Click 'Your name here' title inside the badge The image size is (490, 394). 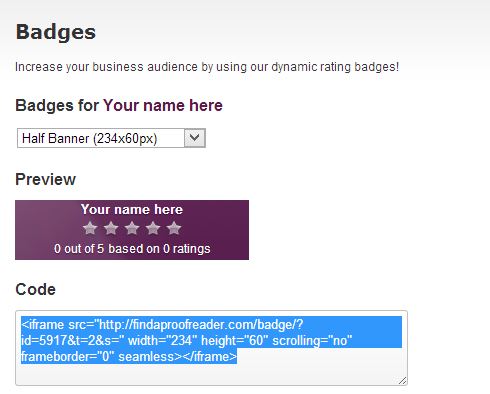click(x=132, y=209)
